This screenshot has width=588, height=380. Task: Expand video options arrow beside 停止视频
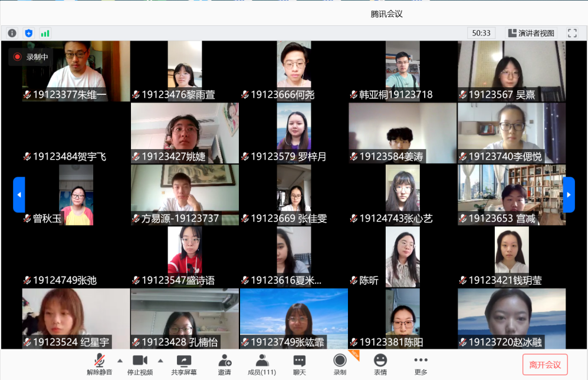click(x=160, y=361)
